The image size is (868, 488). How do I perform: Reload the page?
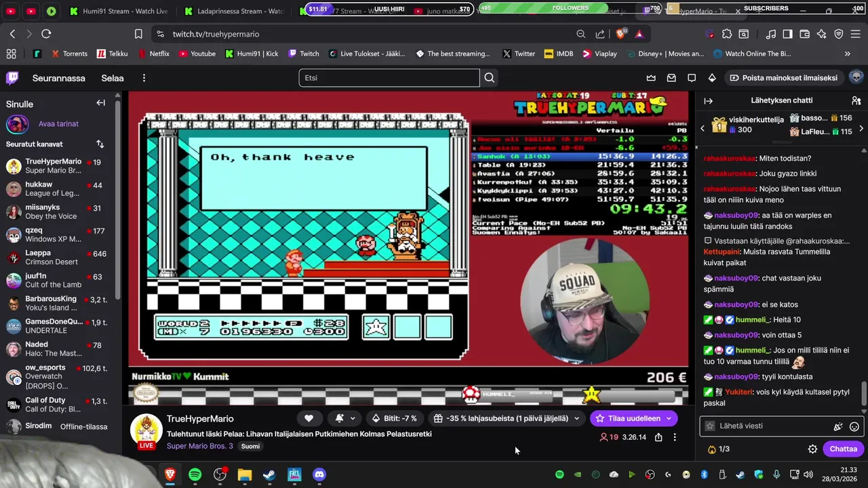[46, 34]
